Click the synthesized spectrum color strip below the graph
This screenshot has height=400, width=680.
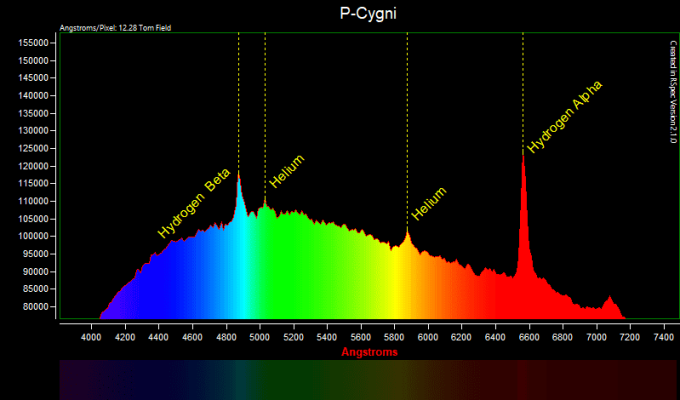point(369,380)
